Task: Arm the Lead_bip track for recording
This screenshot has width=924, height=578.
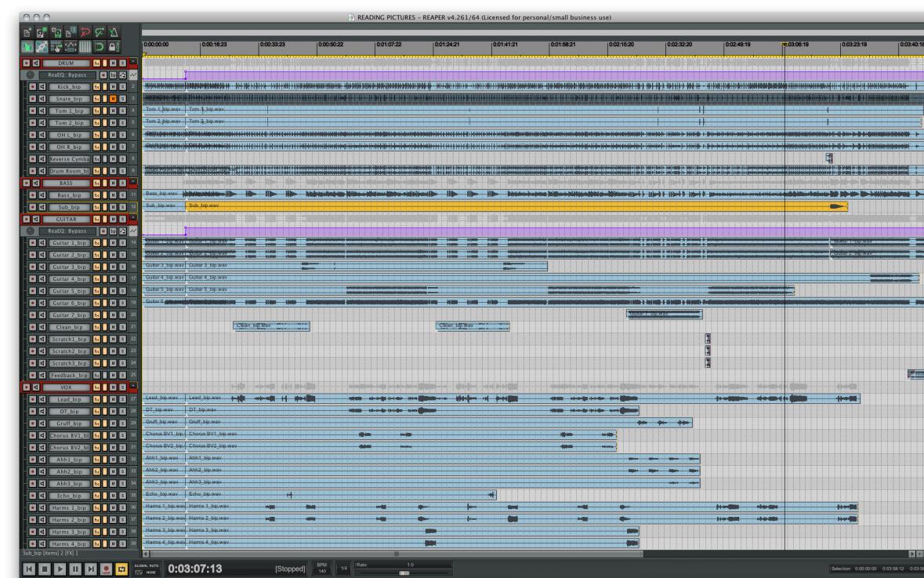Action: click(x=32, y=399)
